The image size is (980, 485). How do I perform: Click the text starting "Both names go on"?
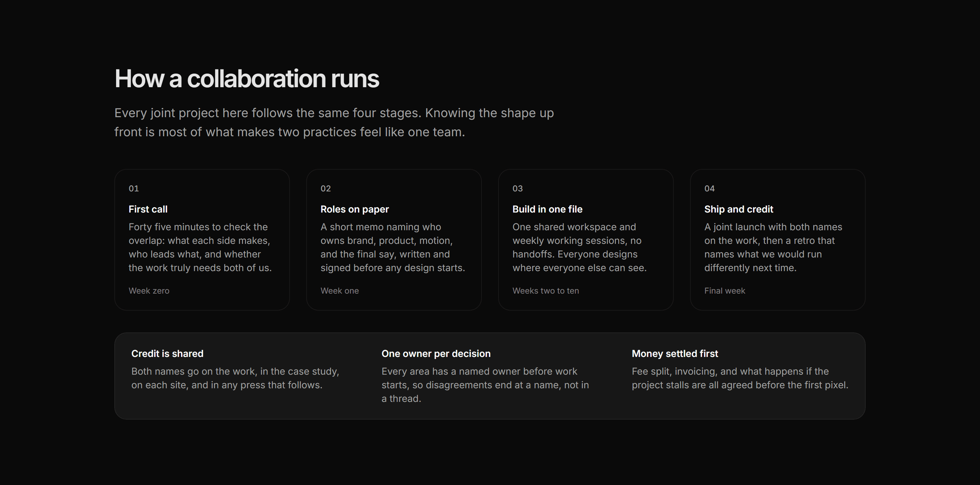235,378
